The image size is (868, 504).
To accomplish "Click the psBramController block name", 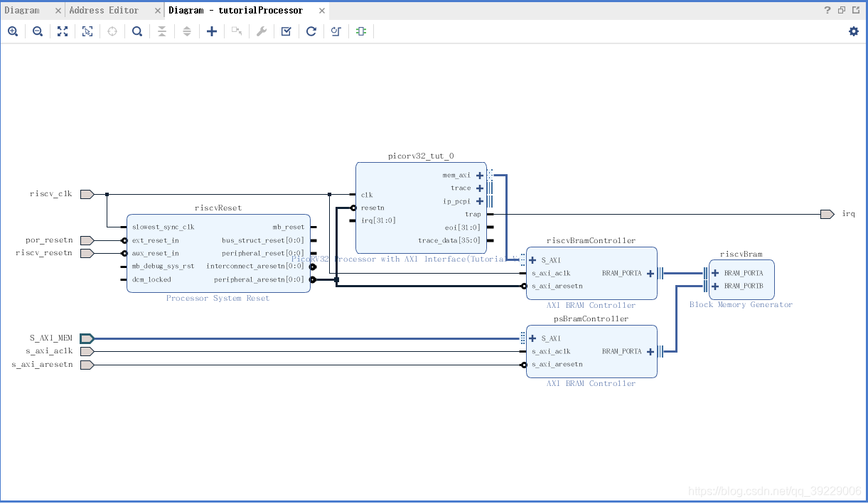I will pyautogui.click(x=591, y=319).
